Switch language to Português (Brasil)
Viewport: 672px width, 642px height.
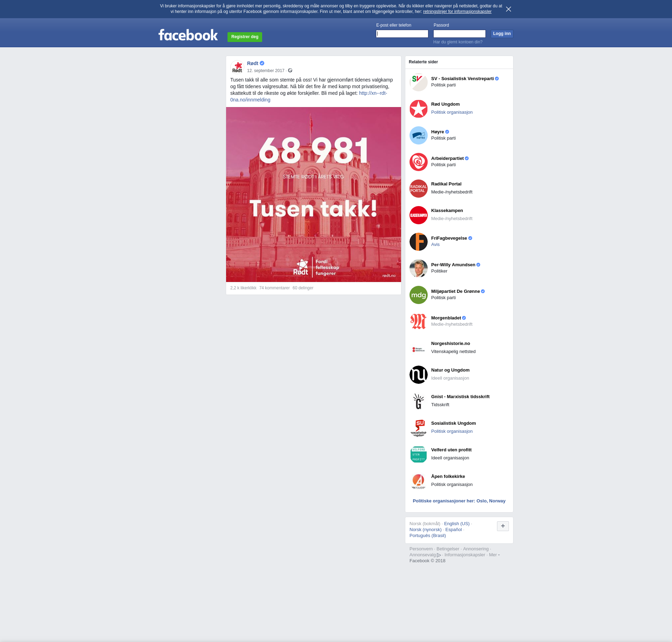point(428,536)
